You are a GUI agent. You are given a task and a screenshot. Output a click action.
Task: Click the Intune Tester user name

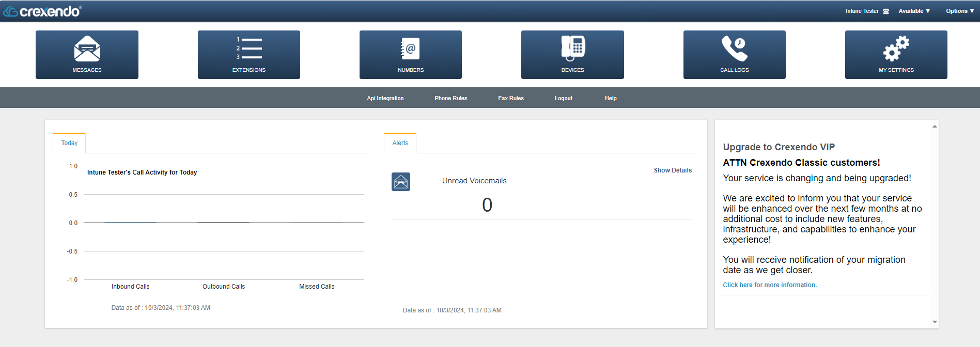click(862, 11)
